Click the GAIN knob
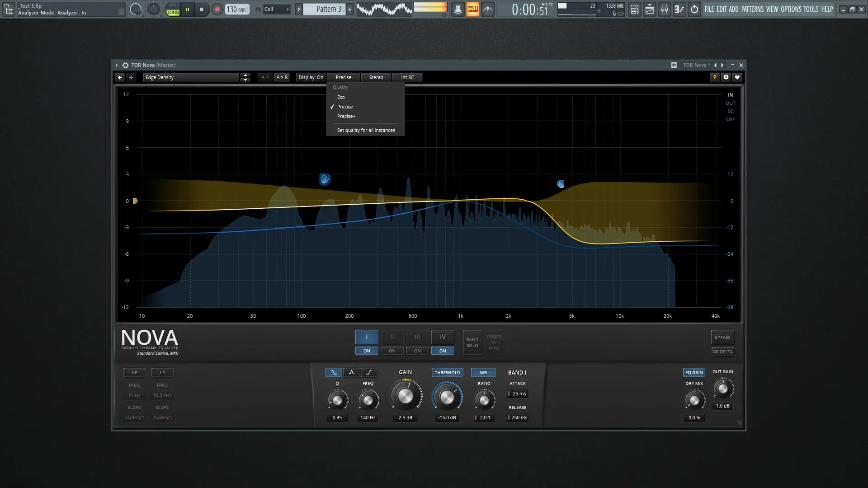868x488 pixels. [x=405, y=396]
